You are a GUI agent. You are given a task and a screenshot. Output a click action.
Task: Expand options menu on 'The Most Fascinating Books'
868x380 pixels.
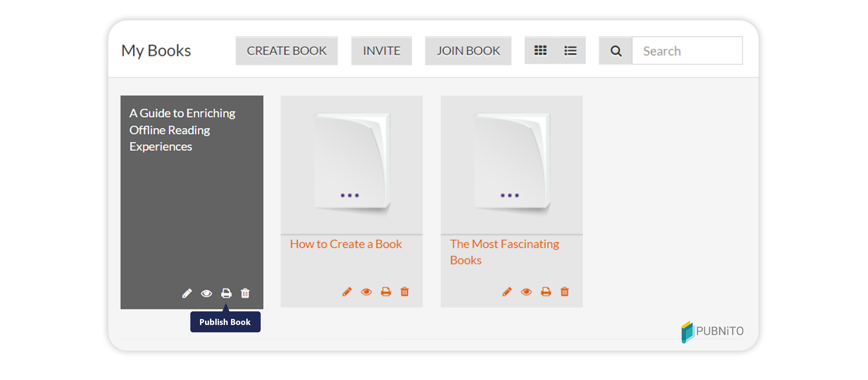point(509,195)
